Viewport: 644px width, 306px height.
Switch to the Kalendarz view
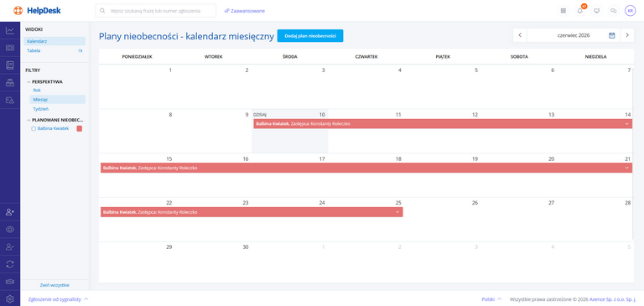pyautogui.click(x=55, y=41)
